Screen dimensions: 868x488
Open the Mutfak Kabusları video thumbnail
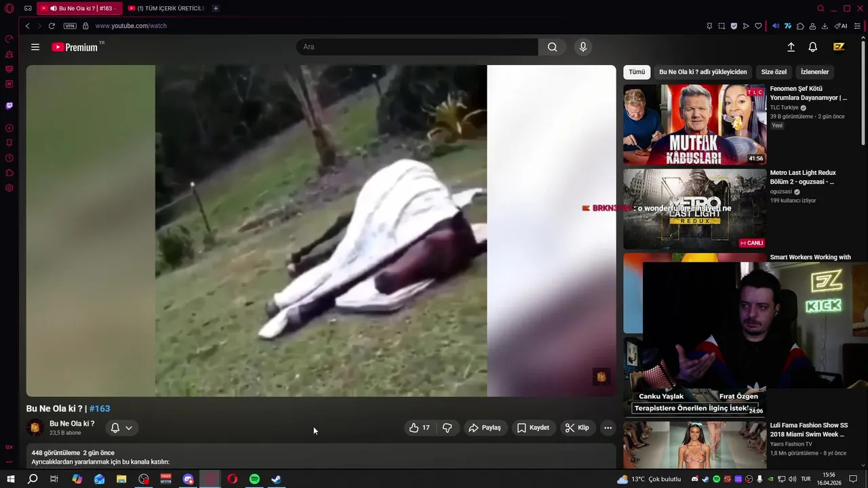tap(695, 125)
